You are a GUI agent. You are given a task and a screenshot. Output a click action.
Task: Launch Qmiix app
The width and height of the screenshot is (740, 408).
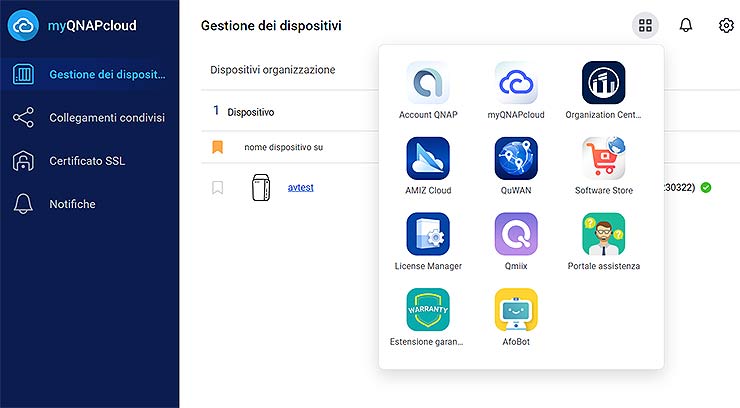(516, 235)
